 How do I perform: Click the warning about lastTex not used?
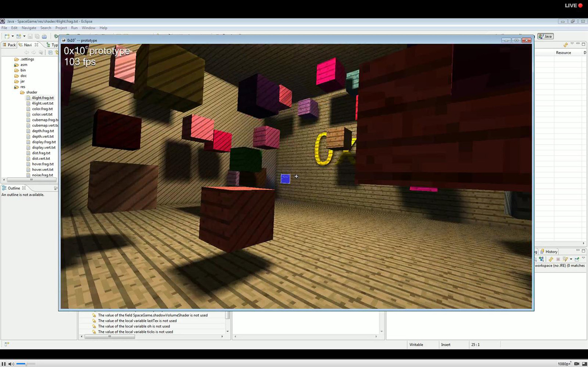tap(134, 321)
